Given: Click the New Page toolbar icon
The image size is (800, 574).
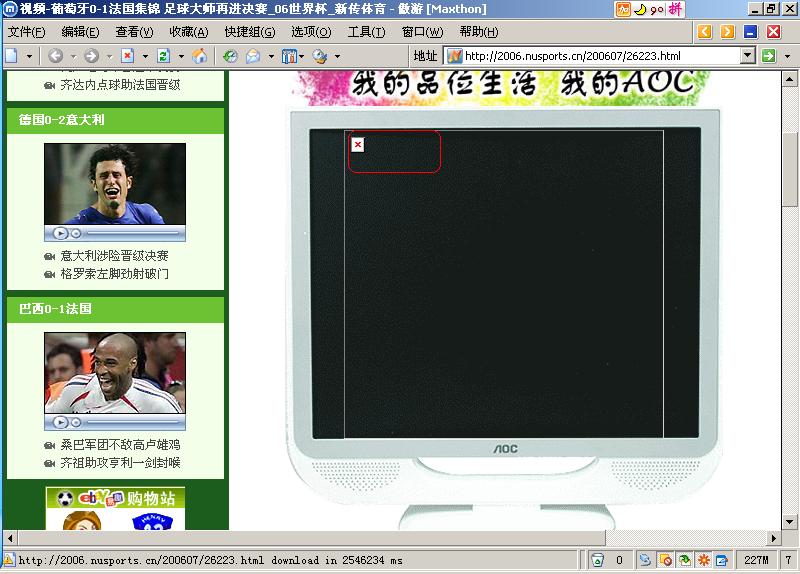Looking at the screenshot, I should click(x=11, y=56).
